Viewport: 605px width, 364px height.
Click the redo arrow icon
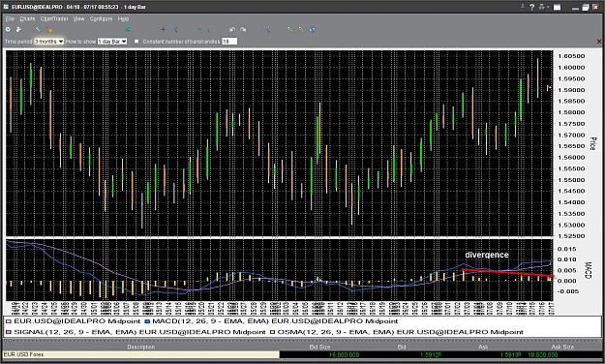pyautogui.click(x=243, y=29)
